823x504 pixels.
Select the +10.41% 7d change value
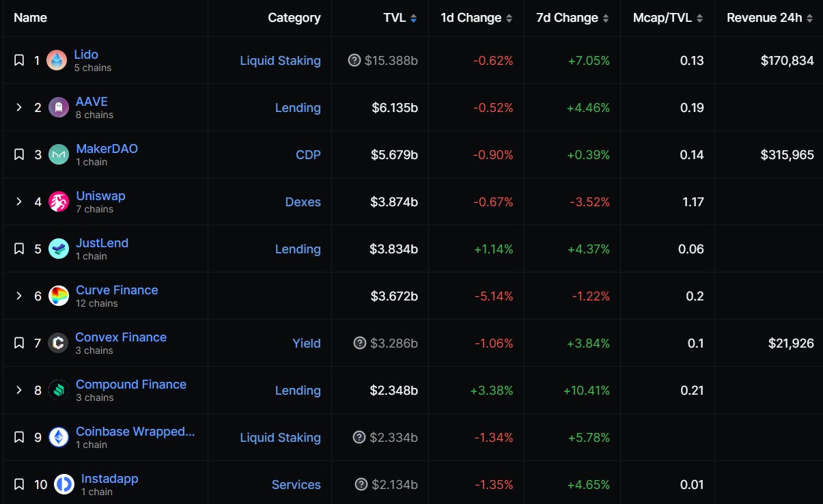coord(587,390)
